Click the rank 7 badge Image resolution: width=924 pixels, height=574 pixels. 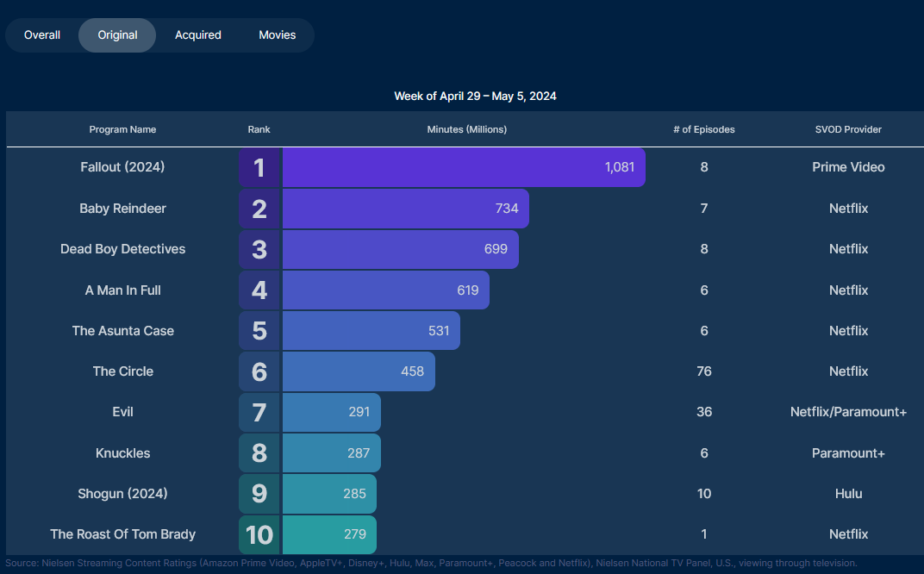coord(259,412)
